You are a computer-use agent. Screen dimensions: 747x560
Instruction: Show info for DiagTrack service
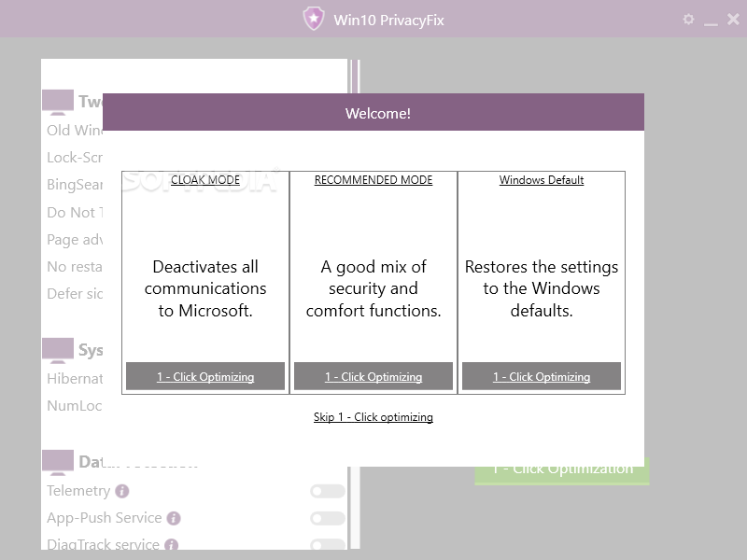point(171,544)
